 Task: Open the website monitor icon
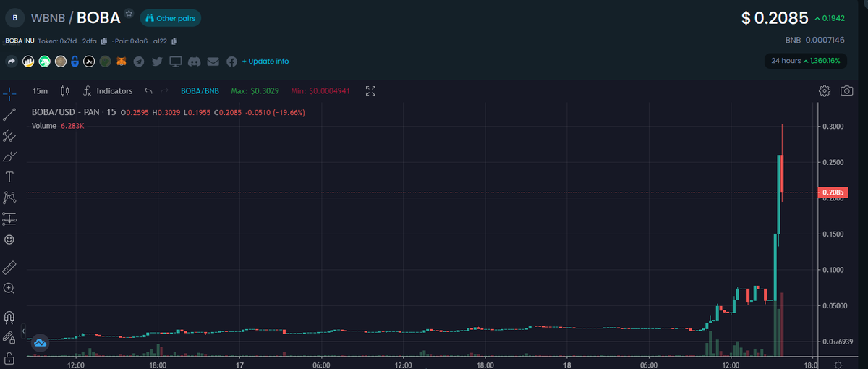point(175,61)
